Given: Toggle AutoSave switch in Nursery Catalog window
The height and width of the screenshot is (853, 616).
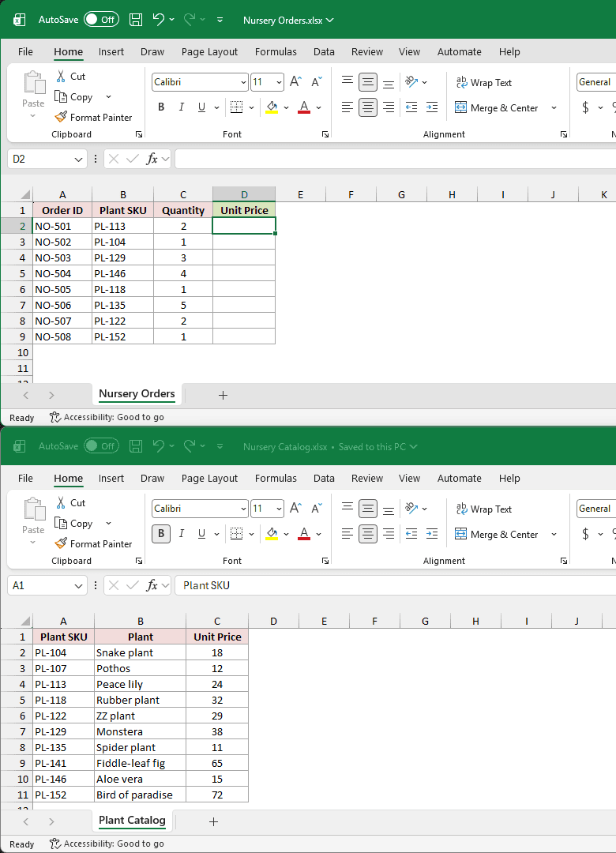Looking at the screenshot, I should pos(101,446).
